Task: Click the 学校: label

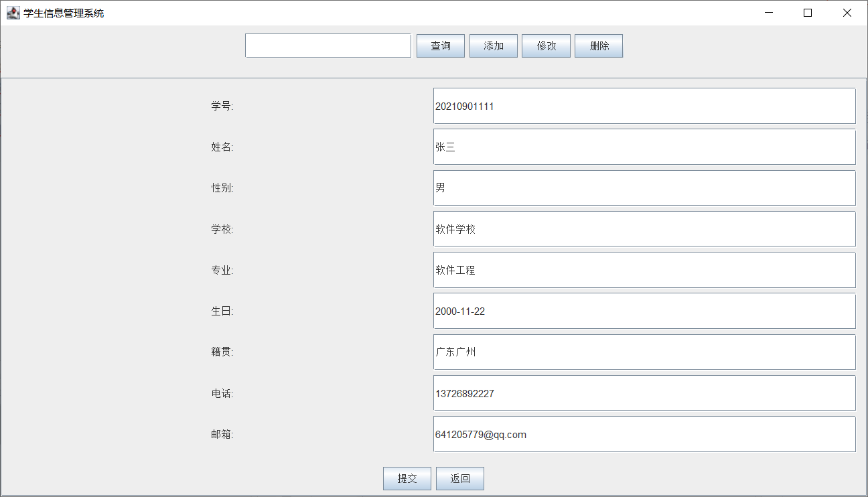Action: tap(222, 229)
